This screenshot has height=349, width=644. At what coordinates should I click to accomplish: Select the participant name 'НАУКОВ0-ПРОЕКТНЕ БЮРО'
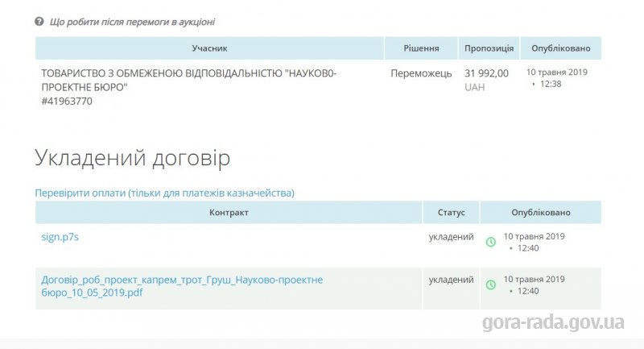[189, 80]
